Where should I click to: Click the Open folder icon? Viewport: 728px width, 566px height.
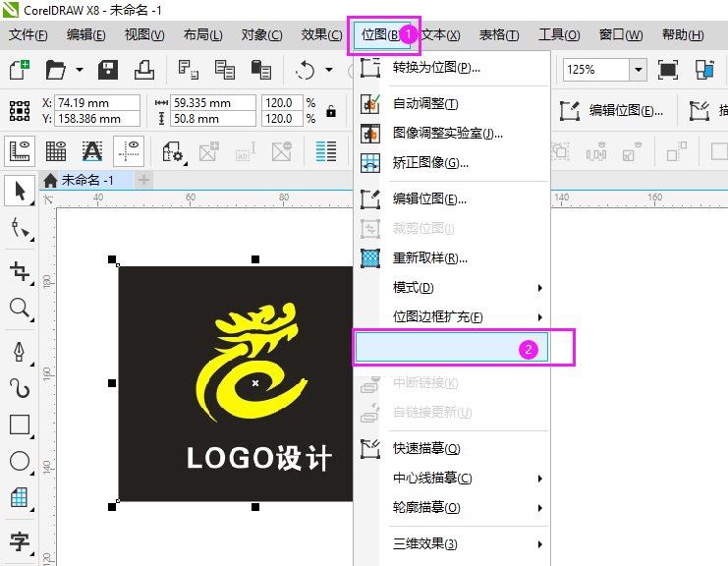point(55,70)
